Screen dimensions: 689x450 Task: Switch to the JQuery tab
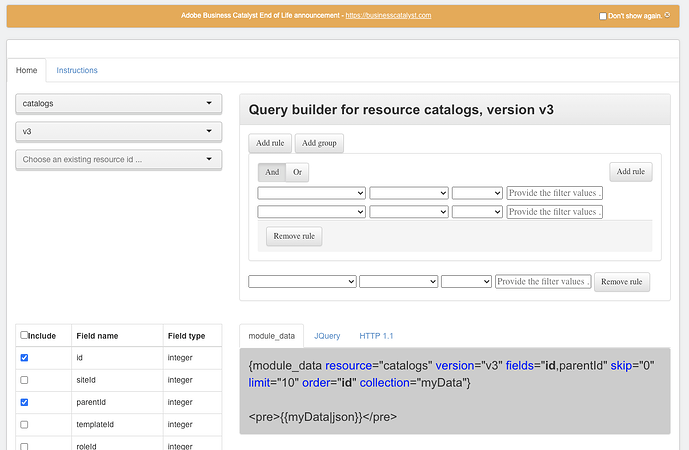click(x=327, y=336)
